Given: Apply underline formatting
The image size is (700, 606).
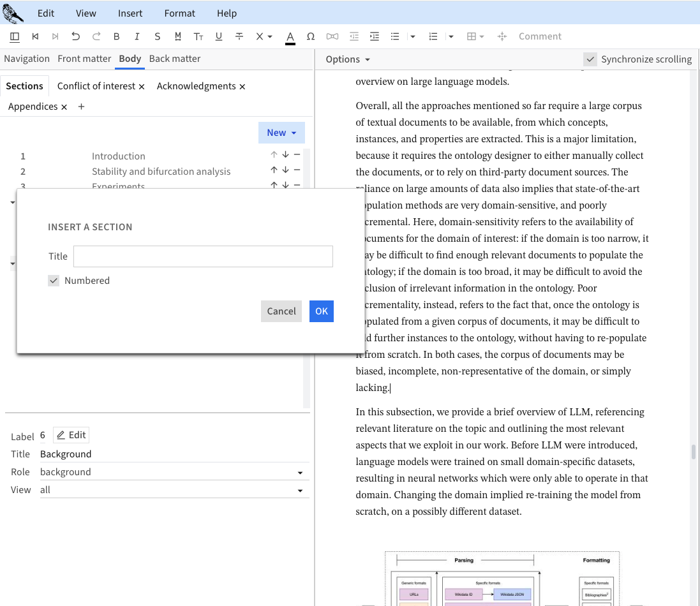Looking at the screenshot, I should 219,36.
